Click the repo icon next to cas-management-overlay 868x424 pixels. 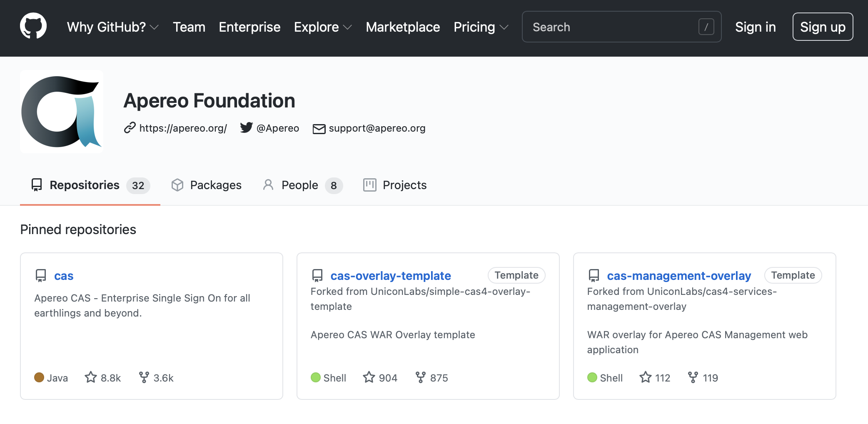point(594,276)
